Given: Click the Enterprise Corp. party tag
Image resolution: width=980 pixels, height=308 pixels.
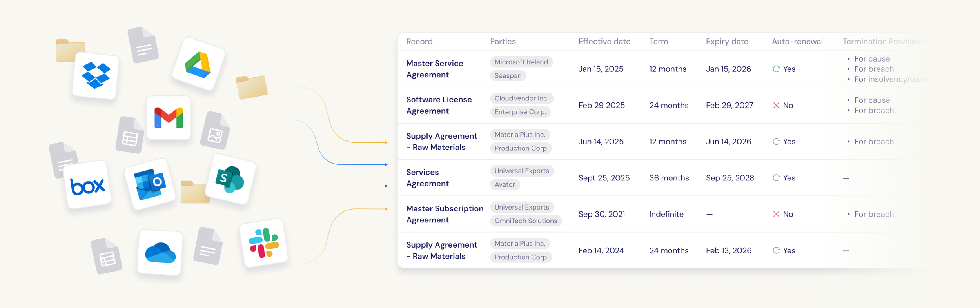Looking at the screenshot, I should [x=521, y=112].
